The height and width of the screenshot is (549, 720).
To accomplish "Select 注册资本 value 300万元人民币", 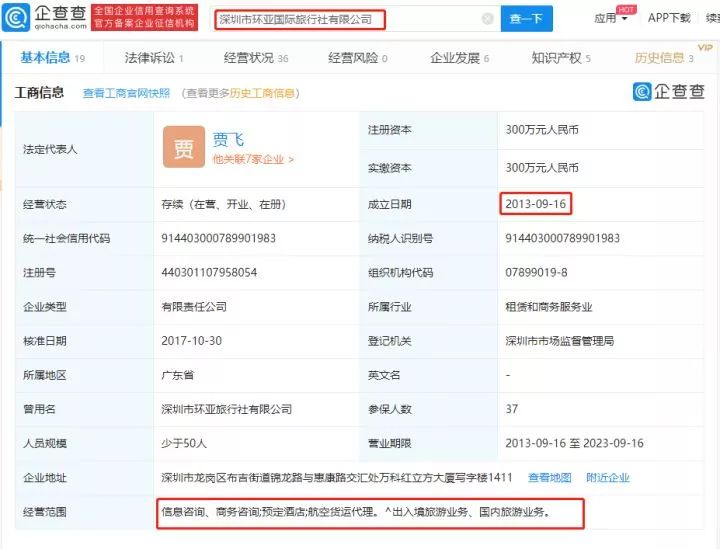I will pos(542,130).
